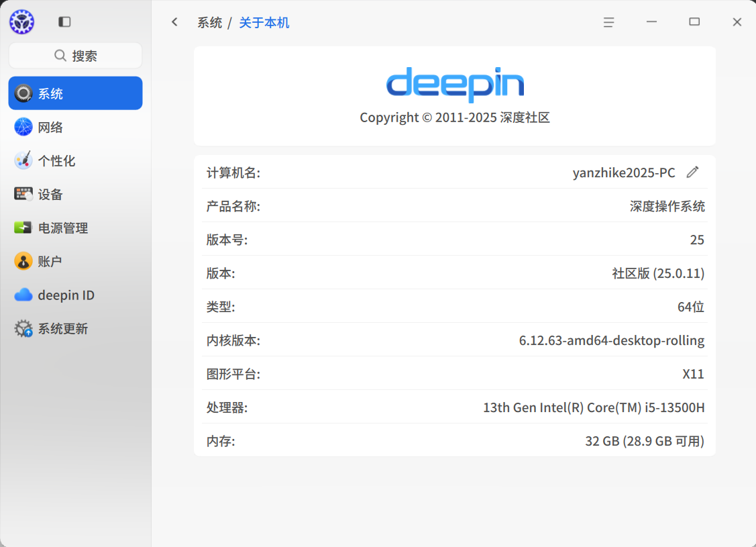Screen dimensions: 756x547
Task: Click the computer name yanzhike2025-PC
Action: [x=624, y=172]
